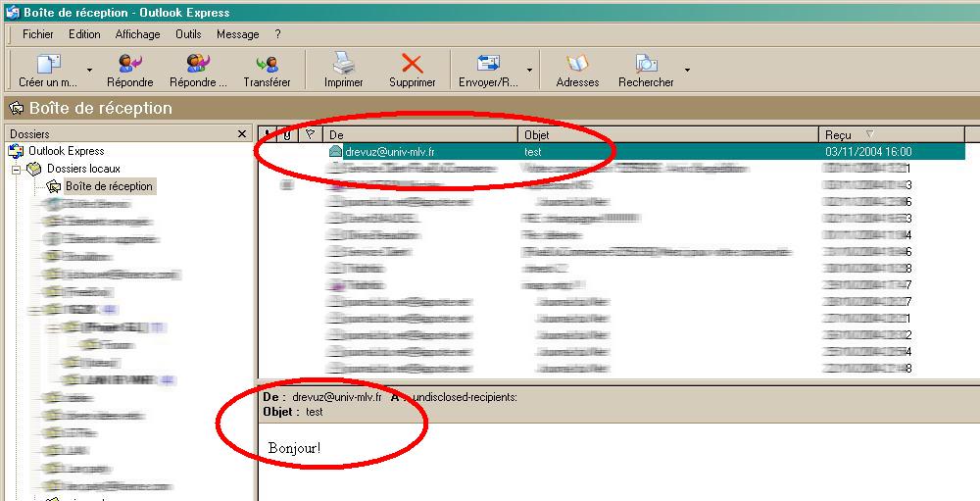This screenshot has width=980, height=501.
Task: Open the Fichier menu
Action: click(38, 34)
